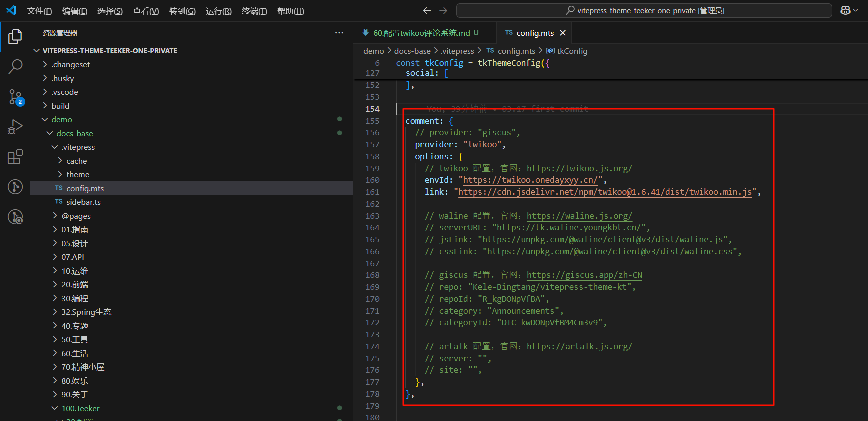Click the tkConfig symbol icon in breadcrumb
Viewport: 868px width, 421px height.
(x=550, y=51)
